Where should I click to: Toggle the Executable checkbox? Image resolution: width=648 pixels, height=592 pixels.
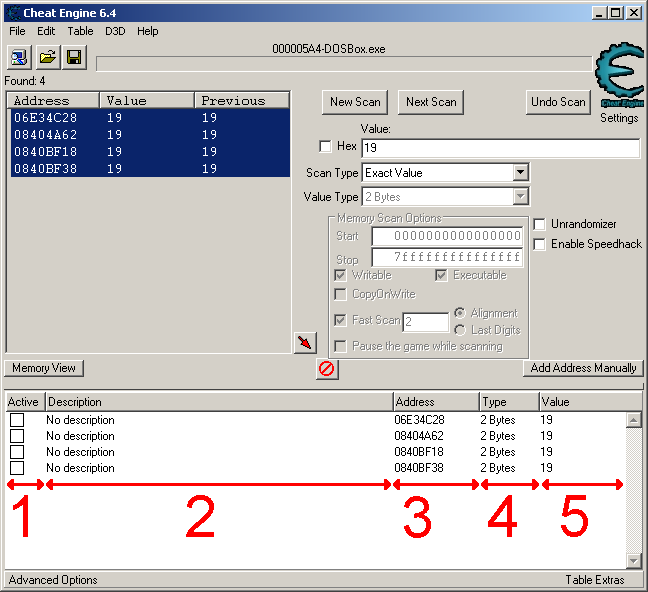[x=441, y=275]
